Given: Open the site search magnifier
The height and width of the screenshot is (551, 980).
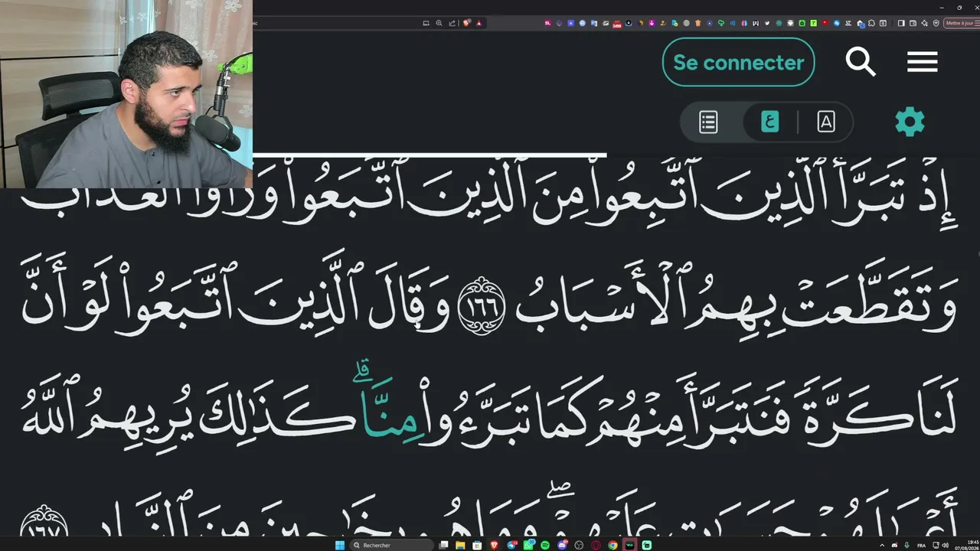Looking at the screenshot, I should click(861, 62).
